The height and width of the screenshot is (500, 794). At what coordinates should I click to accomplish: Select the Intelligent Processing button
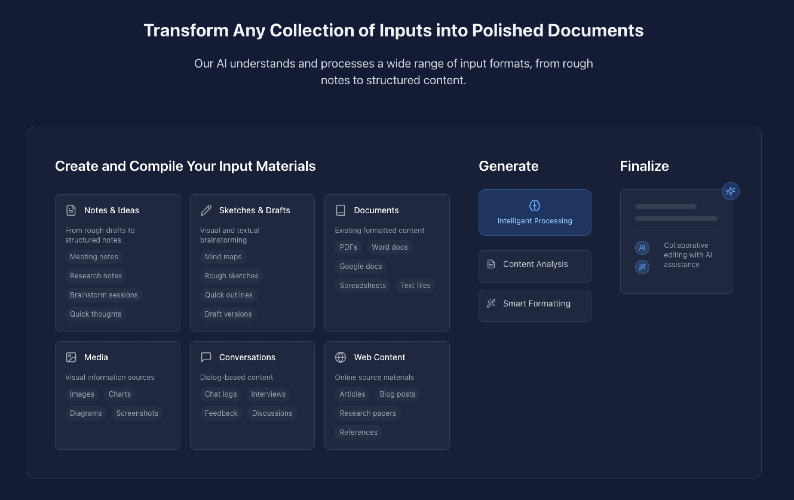[x=535, y=212]
